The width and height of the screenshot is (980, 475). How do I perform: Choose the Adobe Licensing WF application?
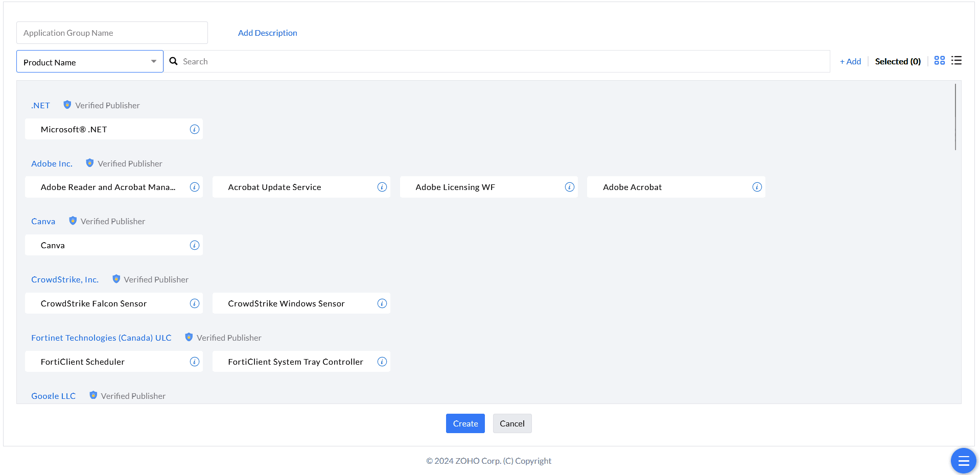pyautogui.click(x=489, y=187)
